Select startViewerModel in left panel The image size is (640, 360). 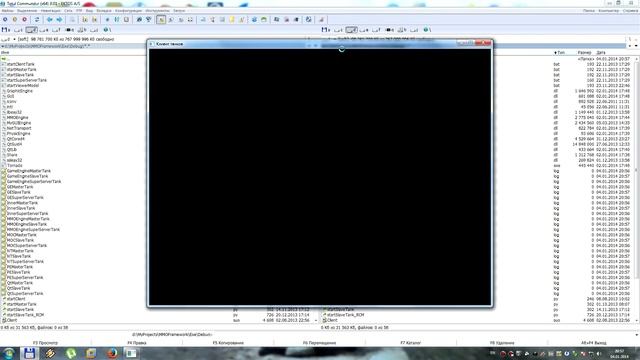click(23, 85)
